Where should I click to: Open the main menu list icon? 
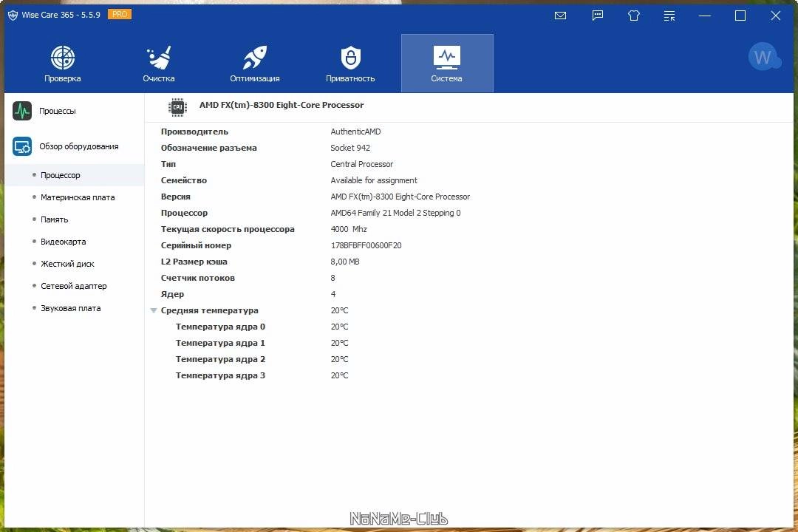point(669,16)
